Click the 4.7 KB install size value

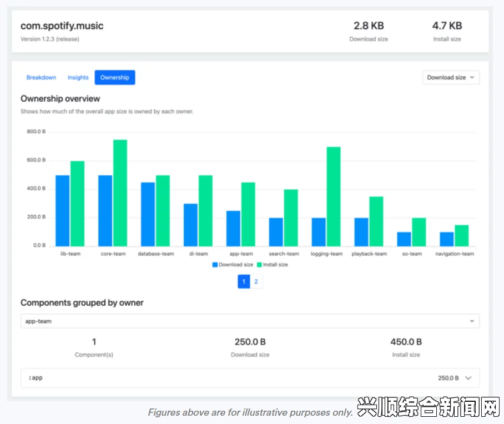pyautogui.click(x=447, y=26)
